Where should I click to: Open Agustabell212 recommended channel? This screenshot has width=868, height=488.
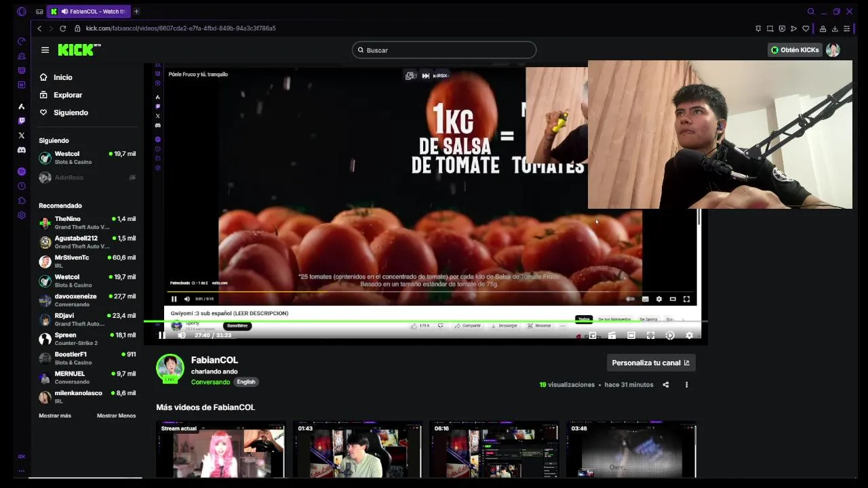(x=87, y=242)
